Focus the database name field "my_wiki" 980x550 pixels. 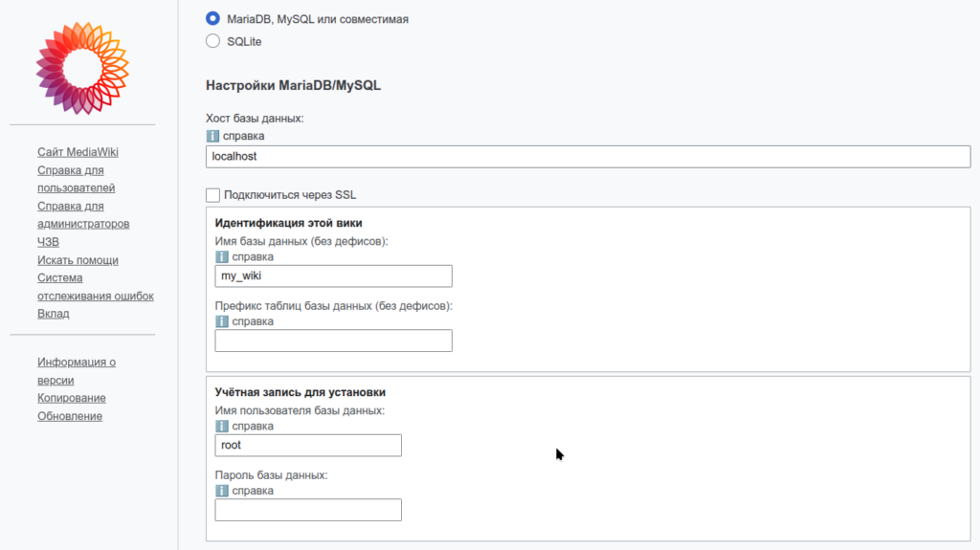click(333, 276)
